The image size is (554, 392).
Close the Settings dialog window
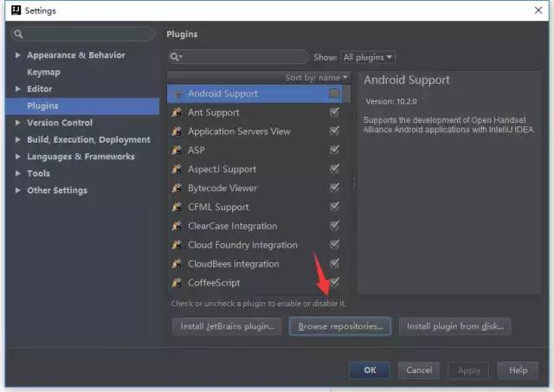538,10
